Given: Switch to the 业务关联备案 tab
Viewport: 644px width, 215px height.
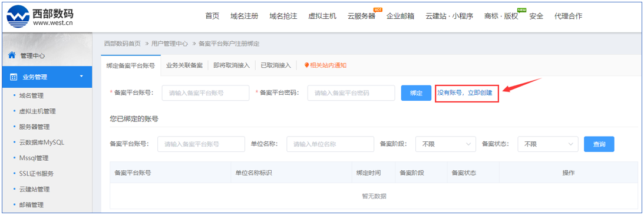Looking at the screenshot, I should click(x=184, y=65).
